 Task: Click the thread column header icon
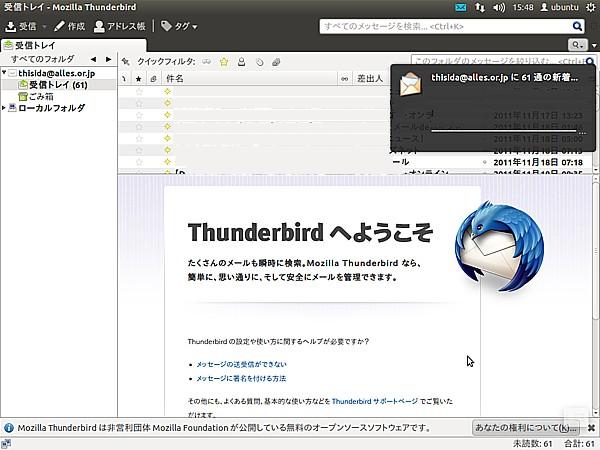tap(124, 78)
